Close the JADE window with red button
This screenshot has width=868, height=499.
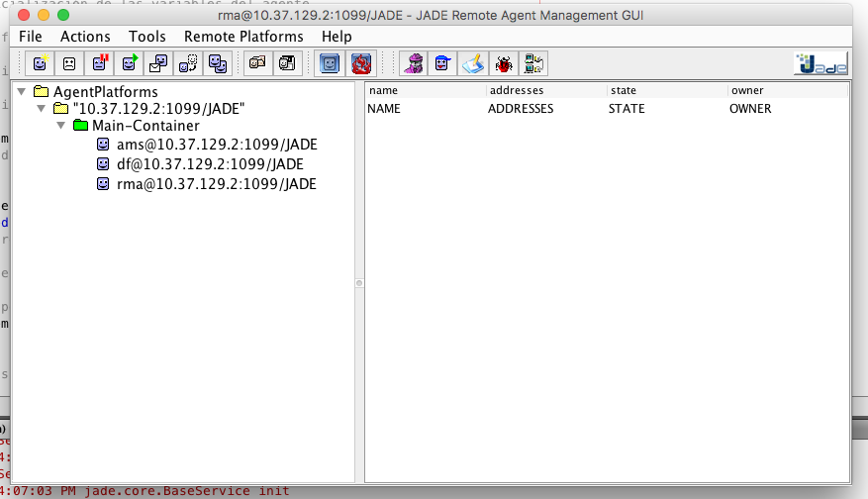tap(24, 15)
